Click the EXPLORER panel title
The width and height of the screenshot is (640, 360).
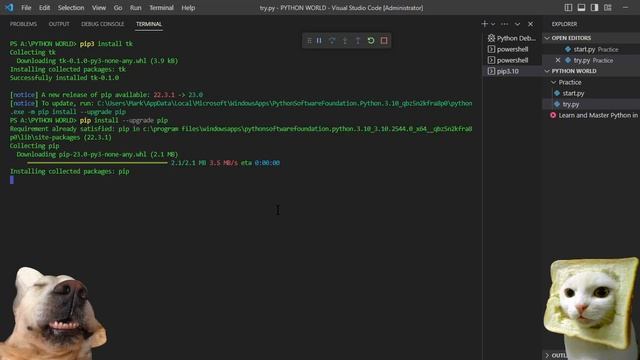564,24
